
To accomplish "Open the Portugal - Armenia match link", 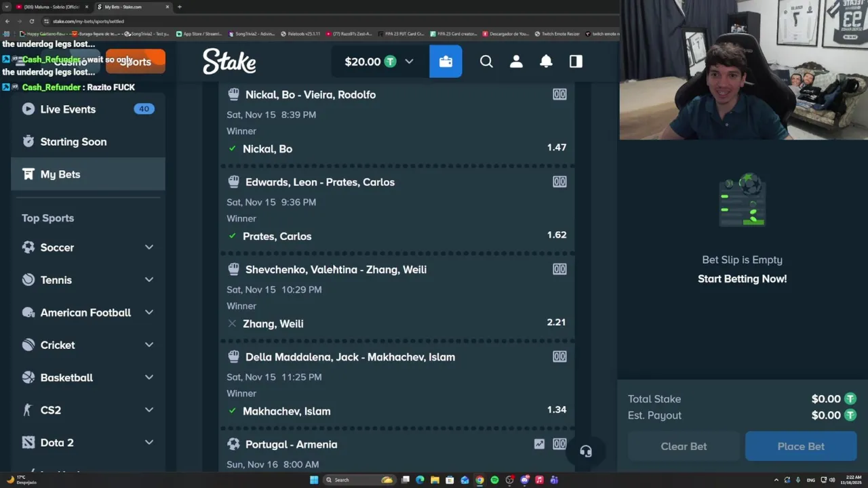I will tap(291, 445).
